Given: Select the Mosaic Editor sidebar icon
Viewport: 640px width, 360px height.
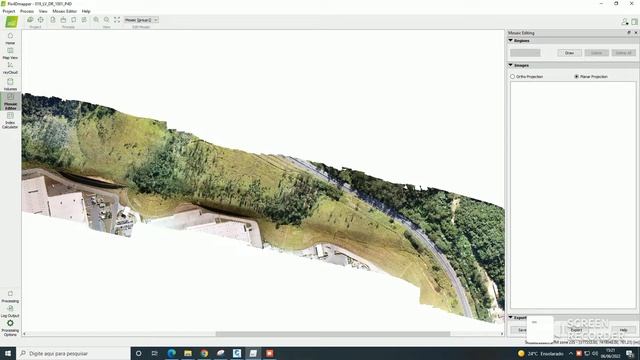Looking at the screenshot, I should [10, 101].
